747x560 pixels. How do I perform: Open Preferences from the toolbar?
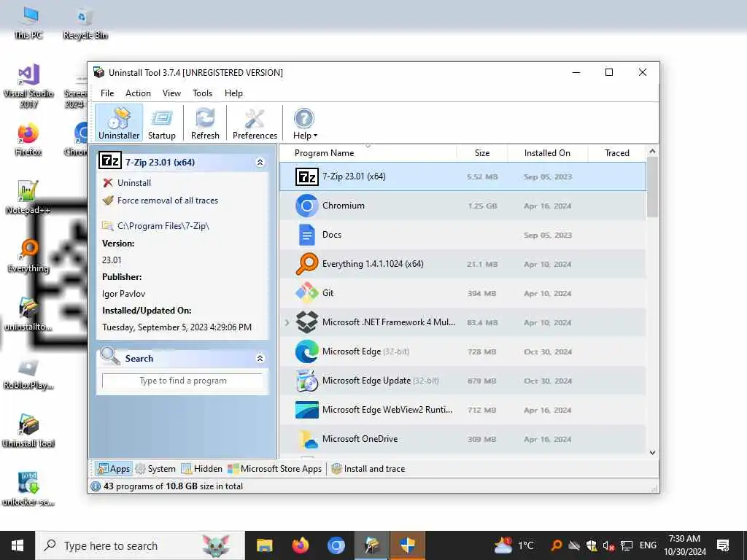255,123
